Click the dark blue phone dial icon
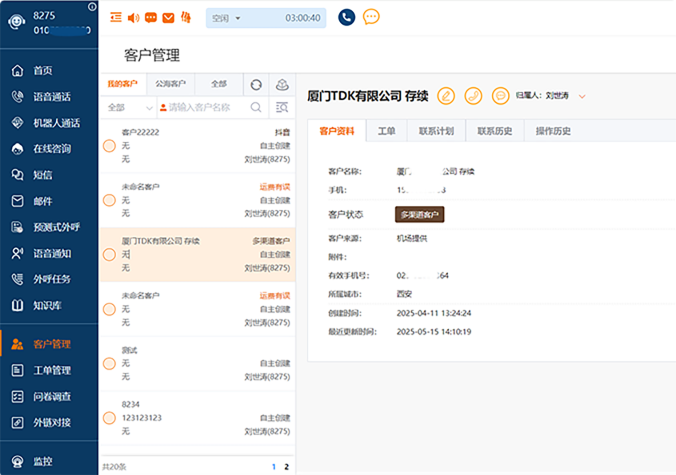This screenshot has height=475, width=676. [347, 17]
